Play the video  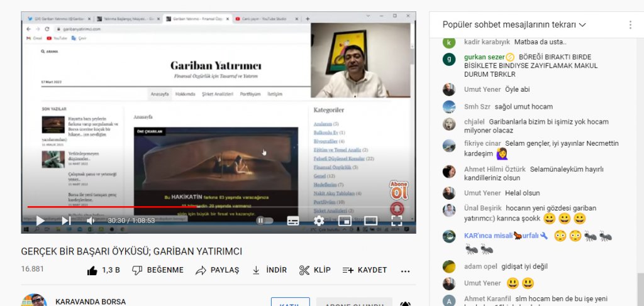tap(40, 221)
